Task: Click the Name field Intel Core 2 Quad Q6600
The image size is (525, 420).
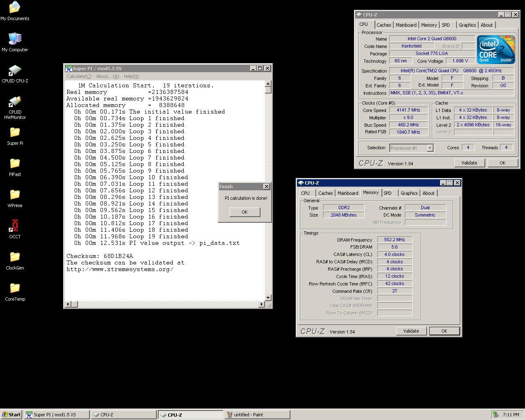Action: pos(432,39)
